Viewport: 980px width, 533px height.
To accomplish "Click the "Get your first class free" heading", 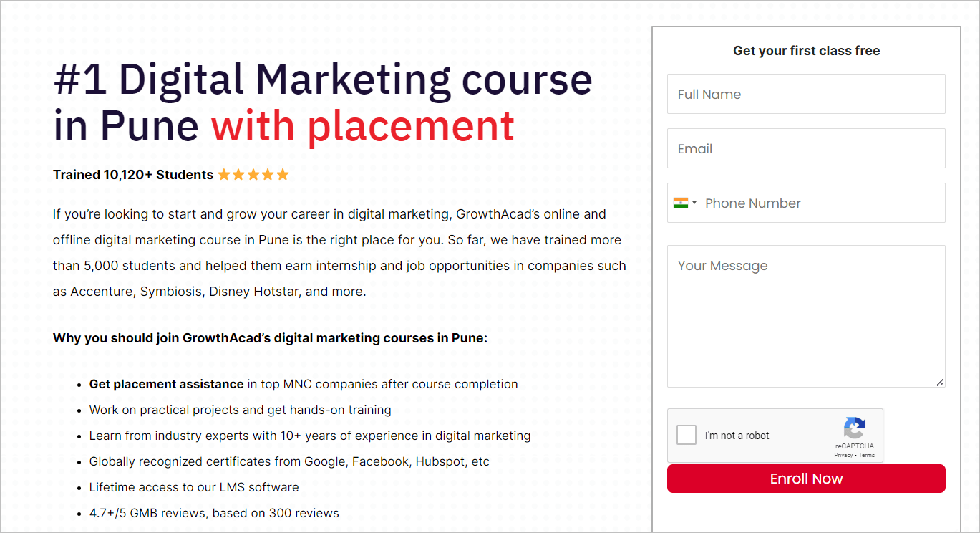I will 806,51.
